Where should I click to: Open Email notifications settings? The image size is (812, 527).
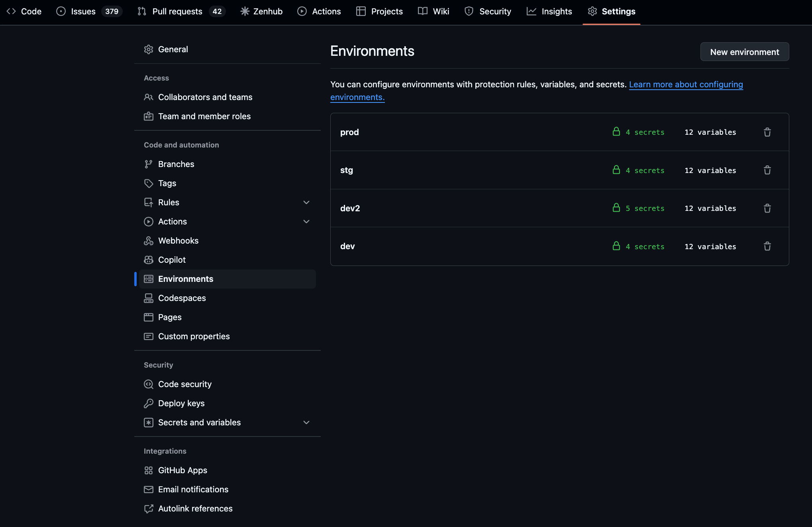[193, 489]
